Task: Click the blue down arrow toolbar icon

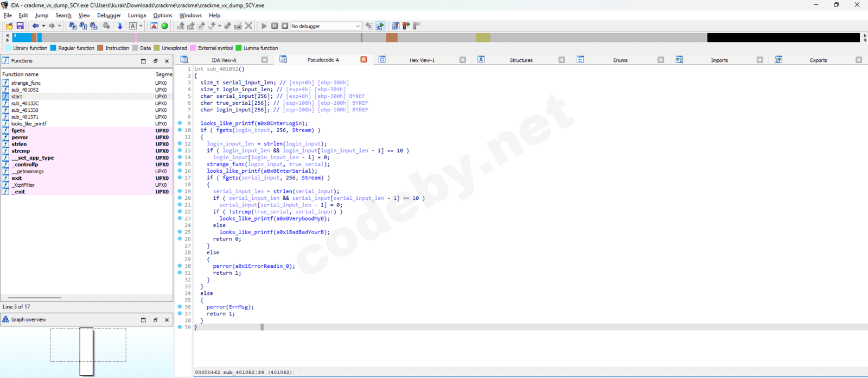Action: pyautogui.click(x=120, y=26)
